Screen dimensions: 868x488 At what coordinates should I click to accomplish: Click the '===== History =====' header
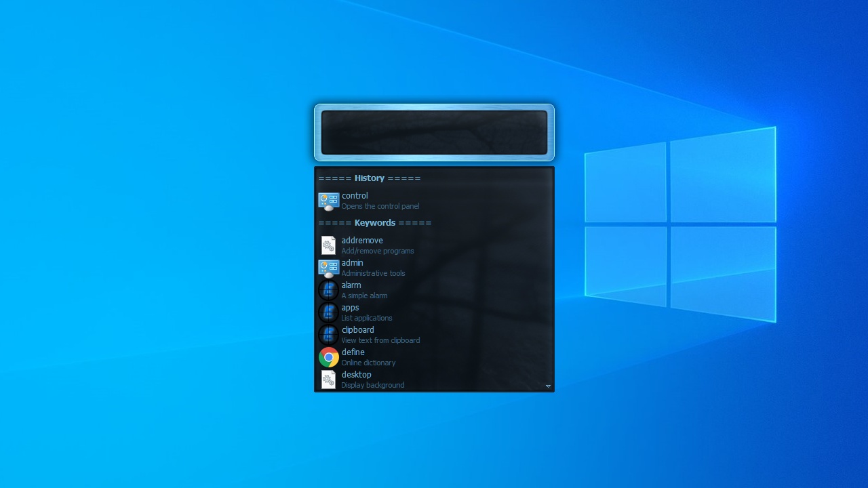click(x=370, y=178)
